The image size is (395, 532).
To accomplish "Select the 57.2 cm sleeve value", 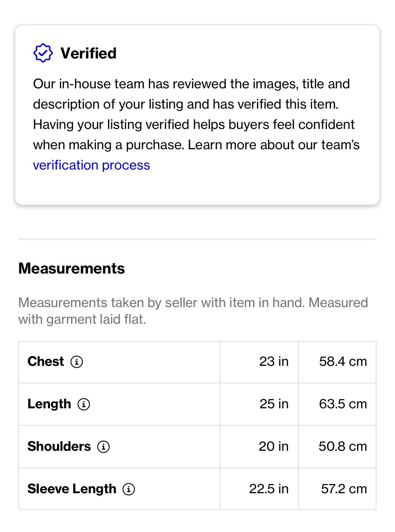I will click(x=344, y=489).
